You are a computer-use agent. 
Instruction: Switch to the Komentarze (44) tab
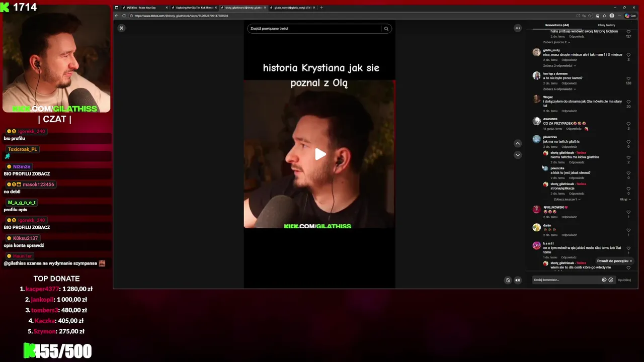point(557,25)
